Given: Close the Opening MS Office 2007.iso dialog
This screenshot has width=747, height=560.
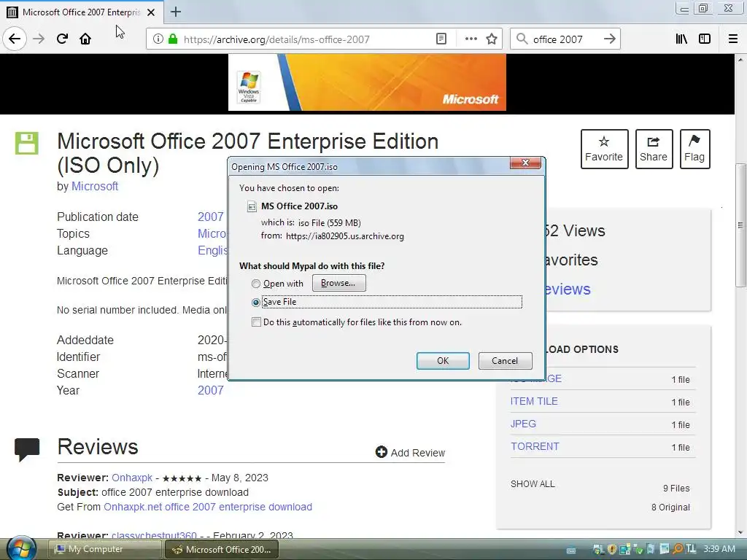Looking at the screenshot, I should click(525, 163).
